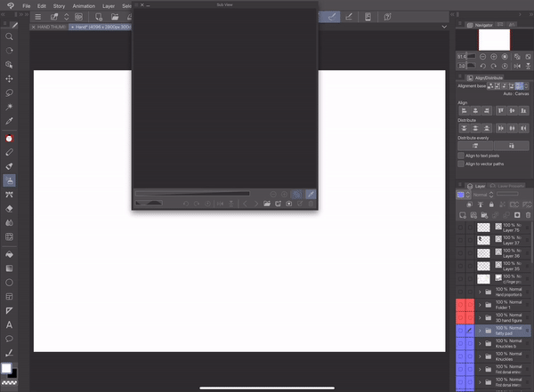Click the Navigator canvas thumbnail preview
This screenshot has height=392, width=534.
point(494,39)
